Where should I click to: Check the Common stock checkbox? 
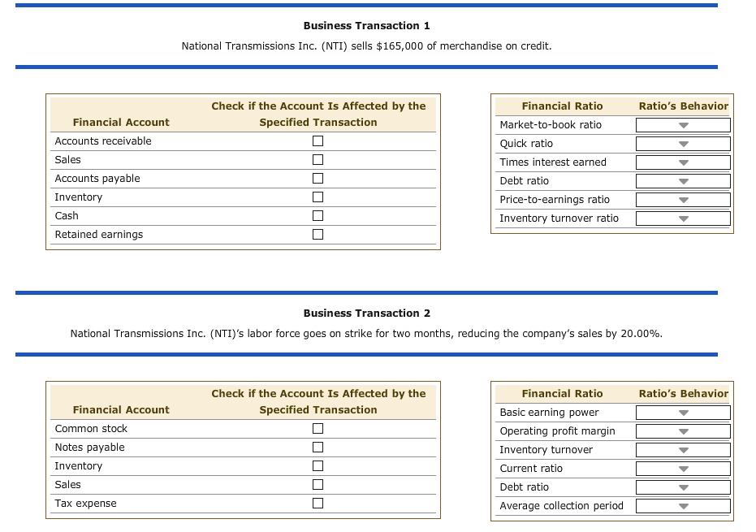318,429
